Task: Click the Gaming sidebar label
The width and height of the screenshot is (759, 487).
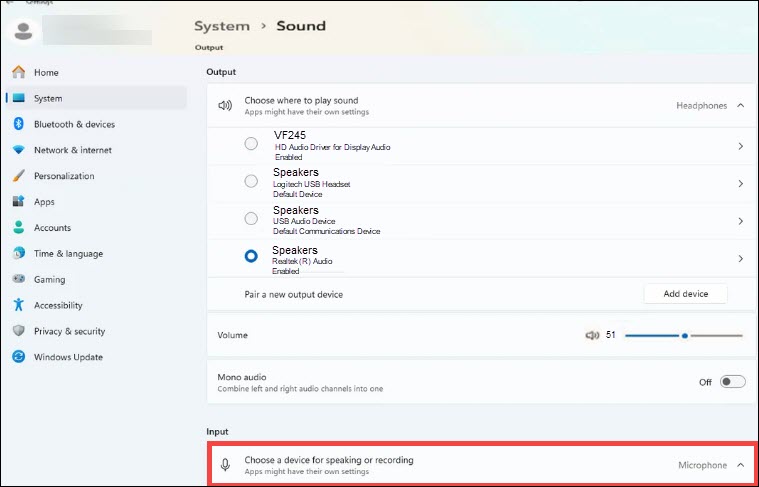Action: pyautogui.click(x=49, y=280)
